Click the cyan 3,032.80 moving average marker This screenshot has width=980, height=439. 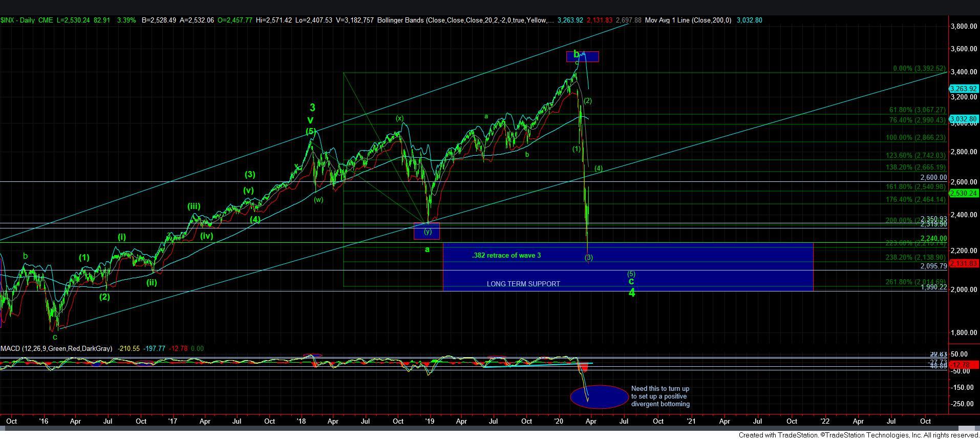(964, 119)
